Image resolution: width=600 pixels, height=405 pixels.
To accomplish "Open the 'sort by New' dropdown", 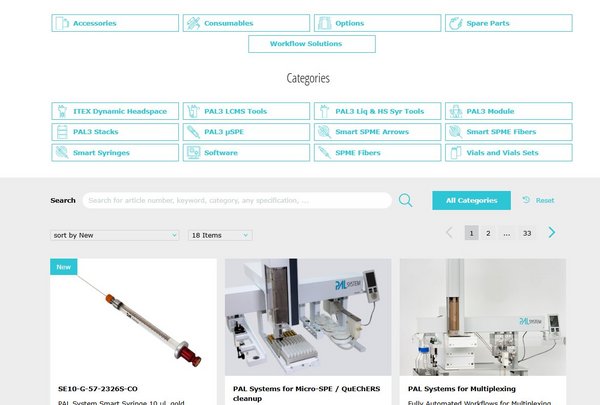I will pos(114,235).
